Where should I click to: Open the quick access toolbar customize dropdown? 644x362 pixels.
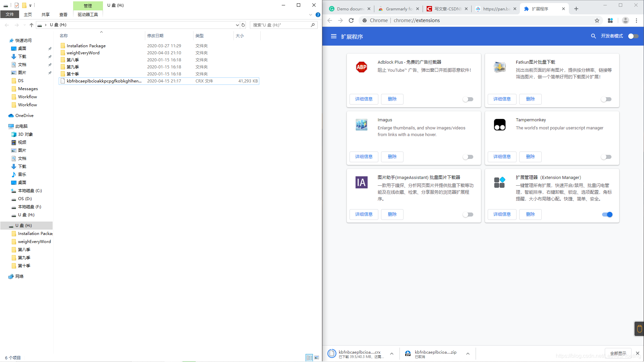(x=30, y=5)
